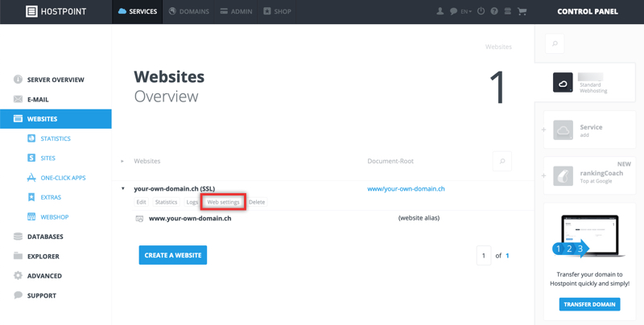This screenshot has height=325, width=644.
Task: Click the power logout icon
Action: click(x=481, y=11)
